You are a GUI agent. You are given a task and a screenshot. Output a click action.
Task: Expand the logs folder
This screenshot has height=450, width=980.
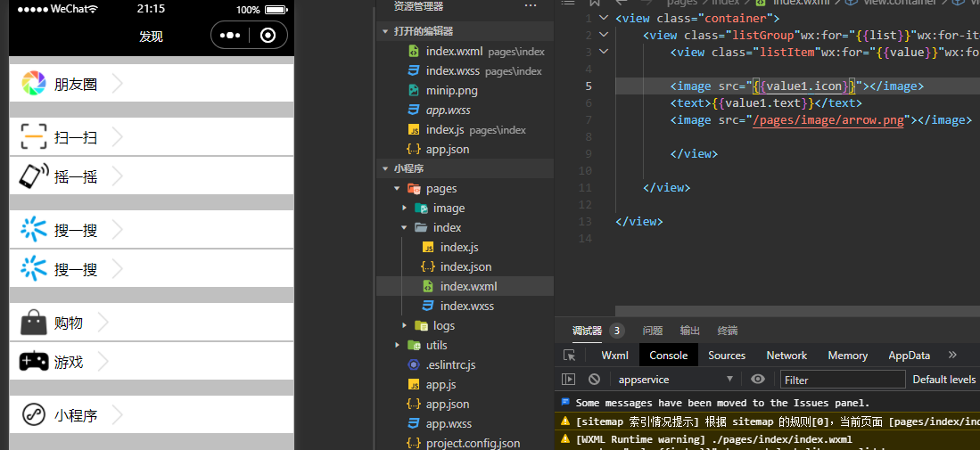coord(404,325)
